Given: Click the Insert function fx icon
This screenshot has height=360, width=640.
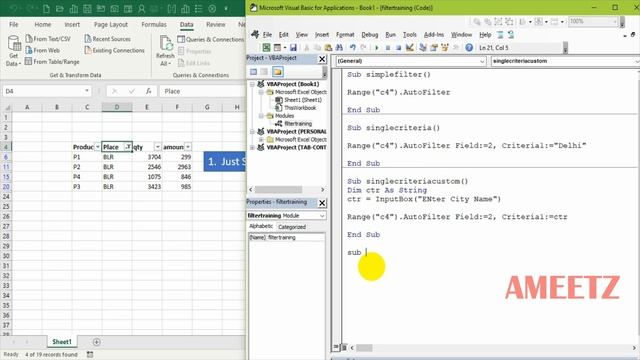Looking at the screenshot, I should [149, 91].
